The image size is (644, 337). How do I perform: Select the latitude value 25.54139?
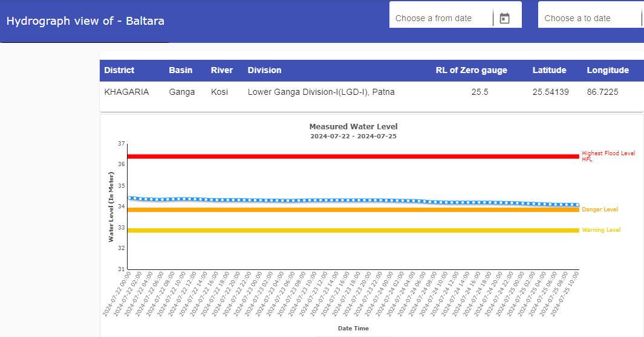pyautogui.click(x=551, y=92)
